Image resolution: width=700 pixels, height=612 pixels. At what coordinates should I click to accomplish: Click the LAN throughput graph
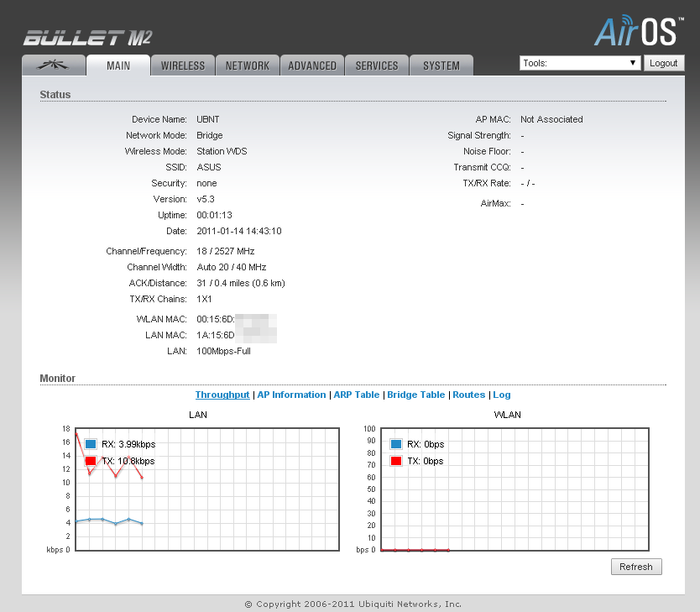pyautogui.click(x=207, y=489)
